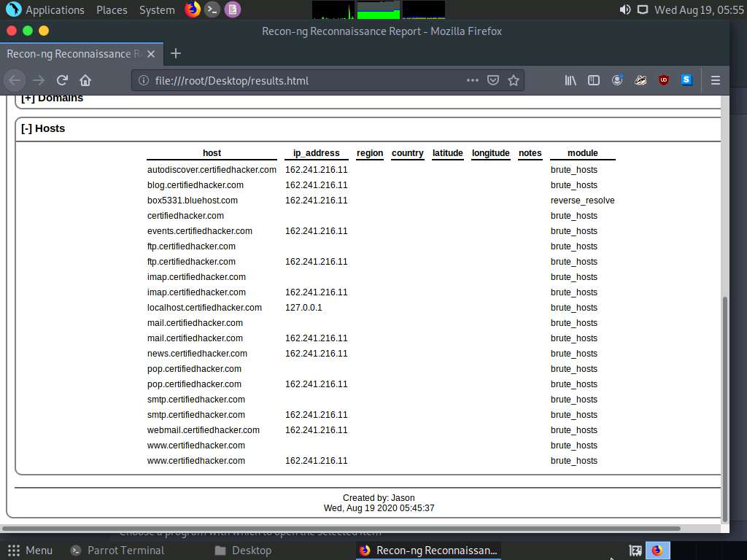The width and height of the screenshot is (747, 560).
Task: Click the longitude column header
Action: [491, 153]
